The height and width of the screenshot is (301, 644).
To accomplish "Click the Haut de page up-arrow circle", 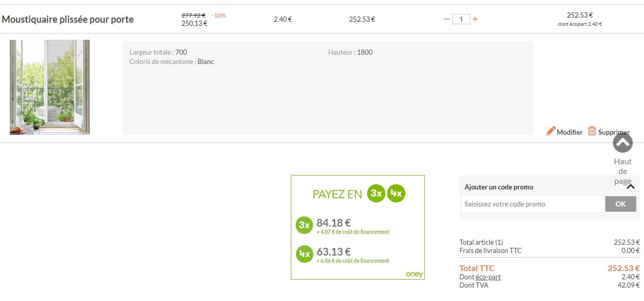I will pyautogui.click(x=622, y=143).
